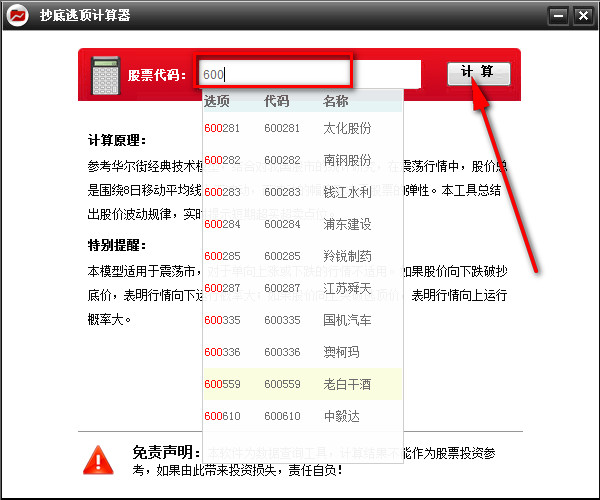Click the 选项 column header
The height and width of the screenshot is (500, 600).
[217, 101]
